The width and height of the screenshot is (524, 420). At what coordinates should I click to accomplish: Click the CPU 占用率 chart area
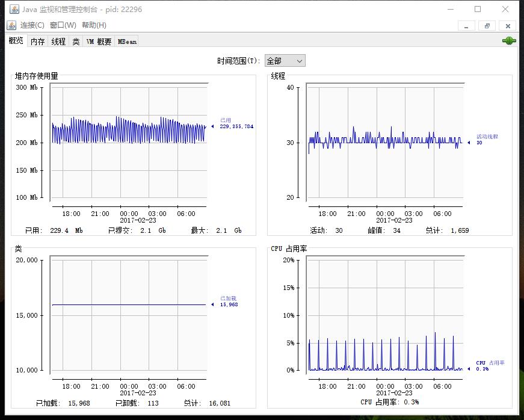[x=385, y=315]
